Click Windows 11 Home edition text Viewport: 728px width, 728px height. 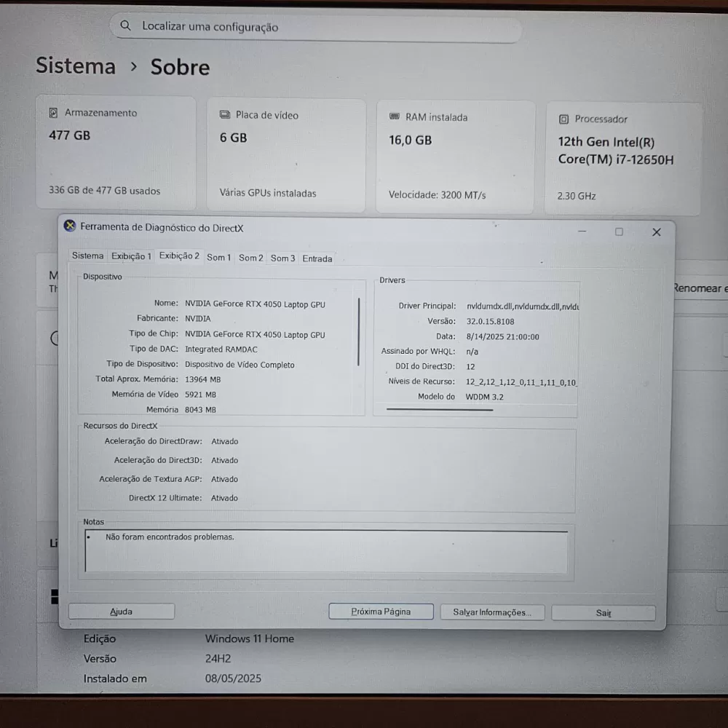[x=250, y=639]
